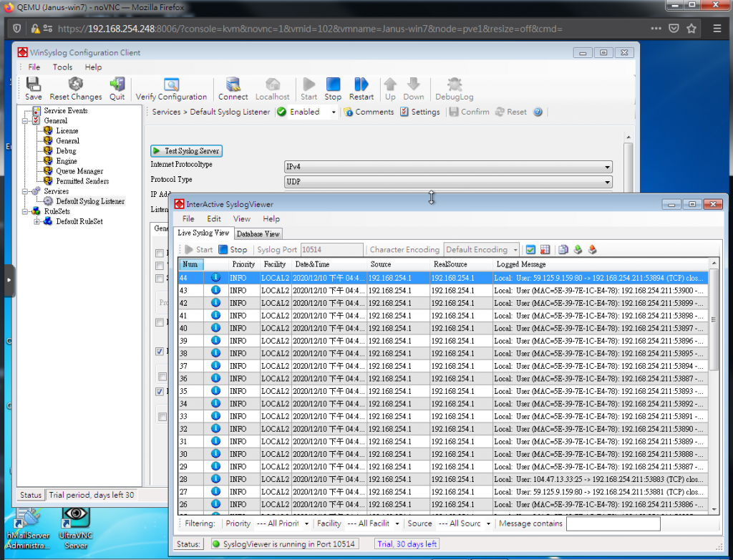Click the Up arrow toolbar icon
Screen dimensions: 733x560
pos(390,85)
